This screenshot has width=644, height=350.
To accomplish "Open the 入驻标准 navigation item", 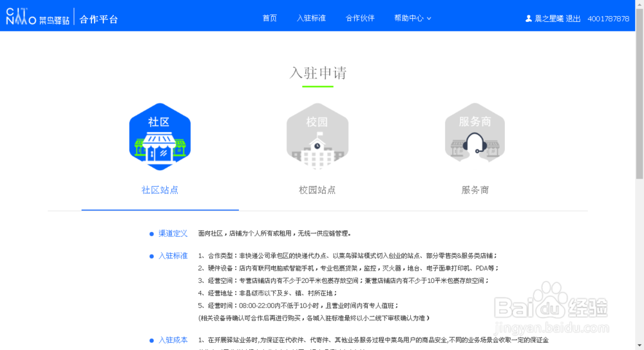I will point(311,18).
